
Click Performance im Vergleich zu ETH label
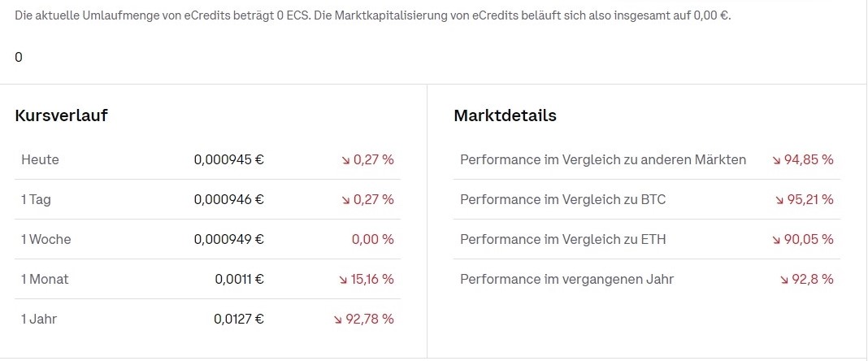pos(563,239)
